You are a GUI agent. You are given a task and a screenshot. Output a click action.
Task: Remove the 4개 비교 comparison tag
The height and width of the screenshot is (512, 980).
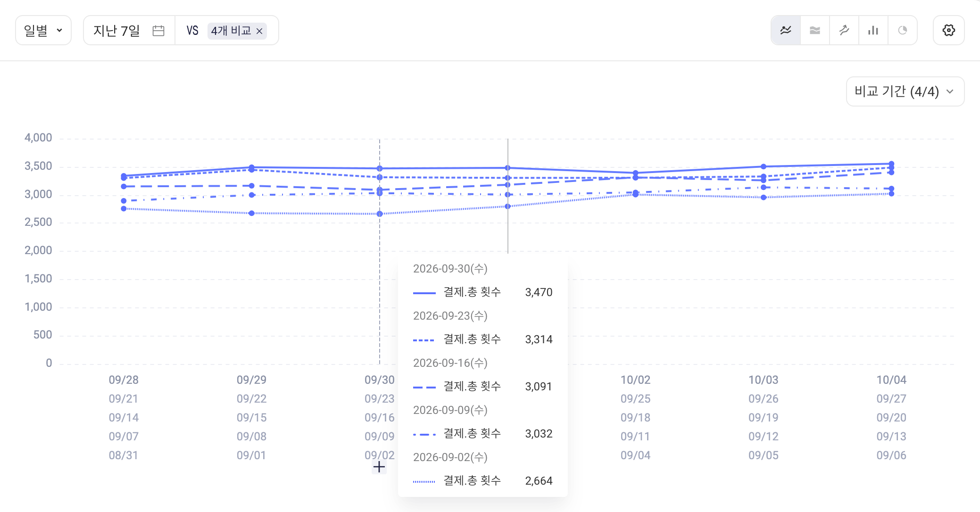click(x=259, y=31)
